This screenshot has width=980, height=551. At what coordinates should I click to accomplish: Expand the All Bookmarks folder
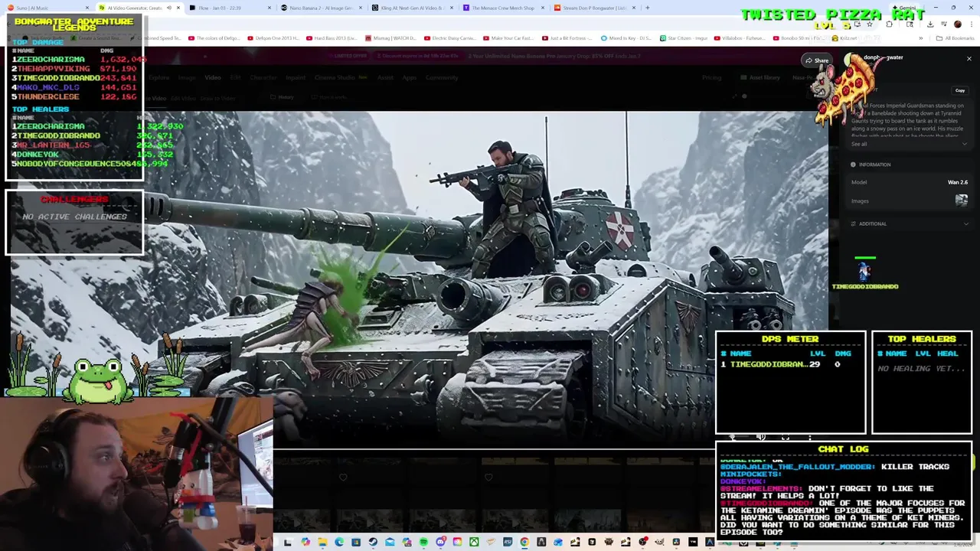click(x=955, y=37)
